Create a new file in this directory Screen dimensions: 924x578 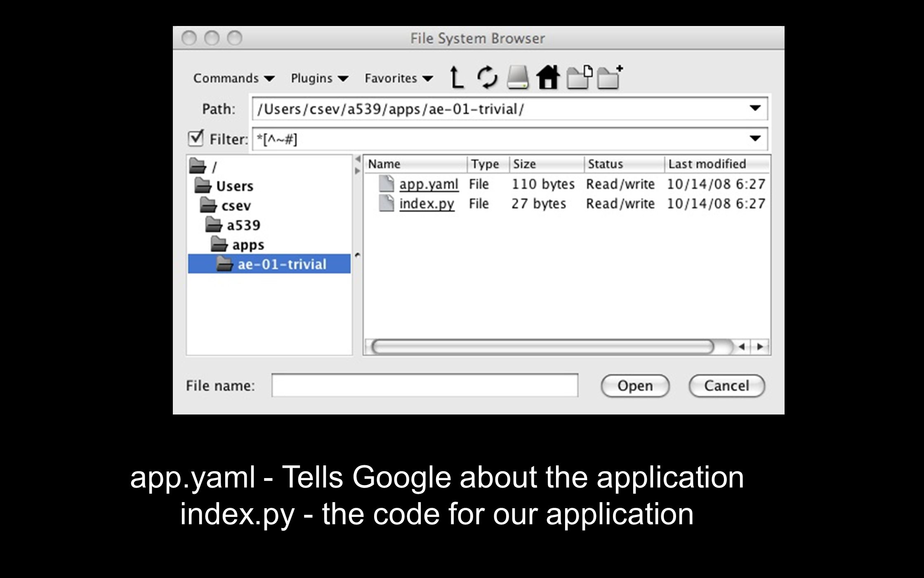(x=580, y=77)
